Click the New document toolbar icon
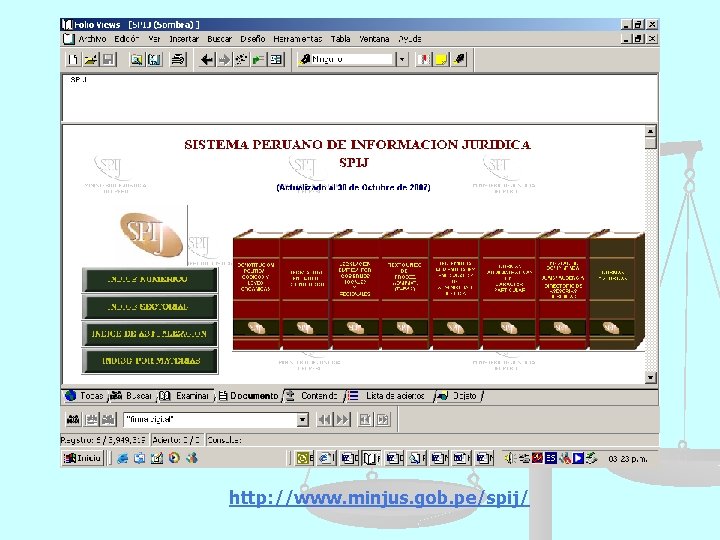Viewport: 720px width, 540px height. click(x=73, y=59)
